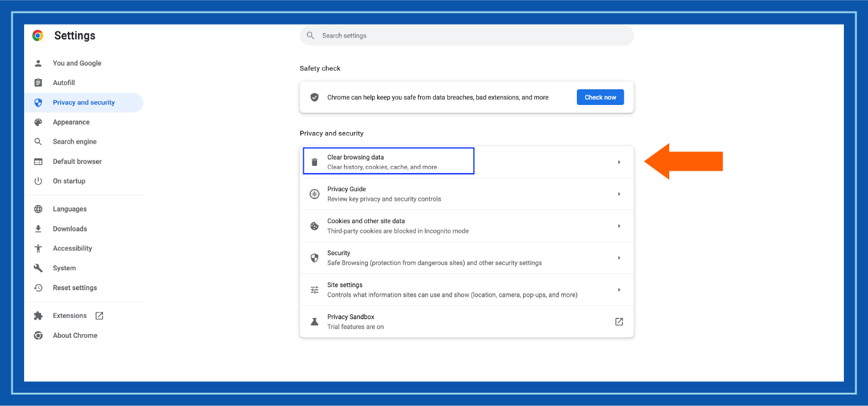868x406 pixels.
Task: Expand the Security section arrow
Action: 619,257
